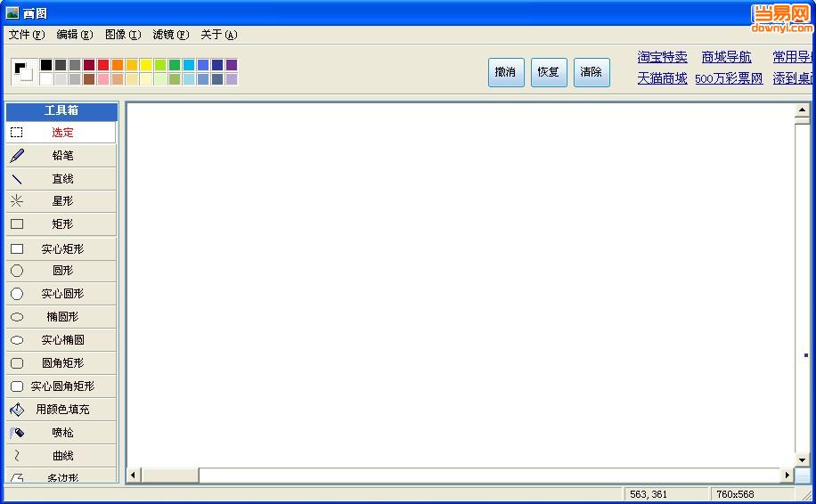Open the Image (图像) menu
Screen dimensions: 816x504
pos(122,35)
